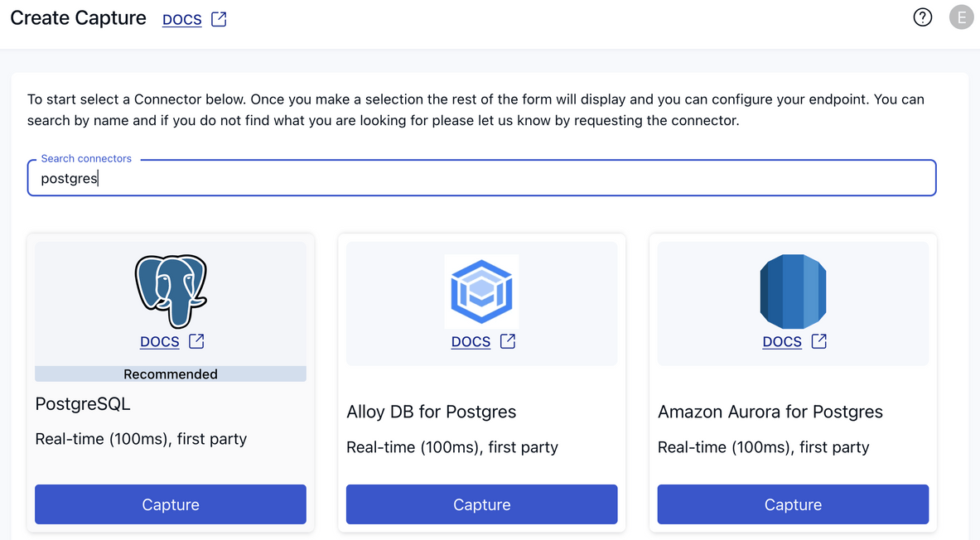
Task: Select the Amazon Aurora for Postgres title
Action: (770, 412)
